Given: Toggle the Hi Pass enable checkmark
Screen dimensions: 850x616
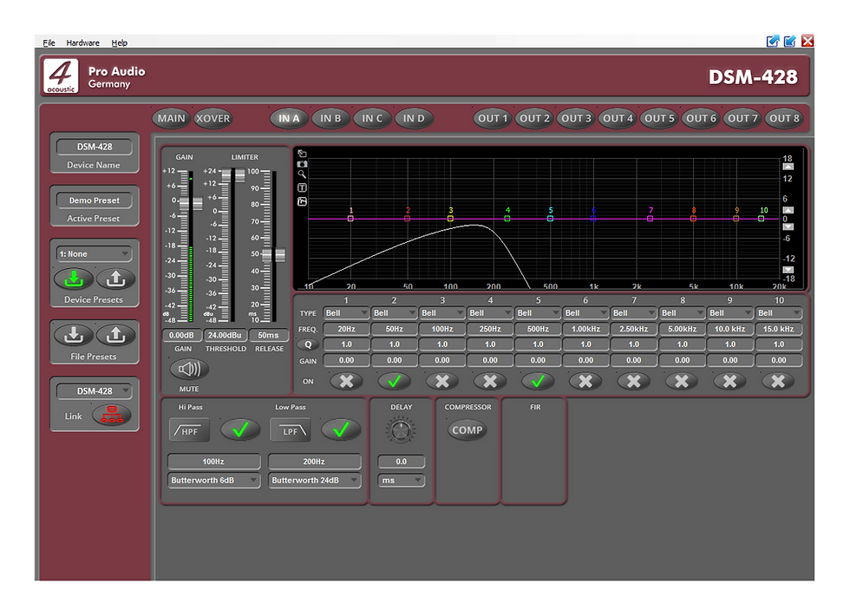Looking at the screenshot, I should [x=240, y=430].
